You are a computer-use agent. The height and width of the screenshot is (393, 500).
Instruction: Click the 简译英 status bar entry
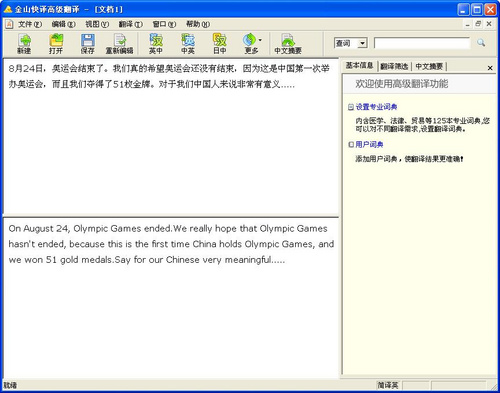(388, 385)
